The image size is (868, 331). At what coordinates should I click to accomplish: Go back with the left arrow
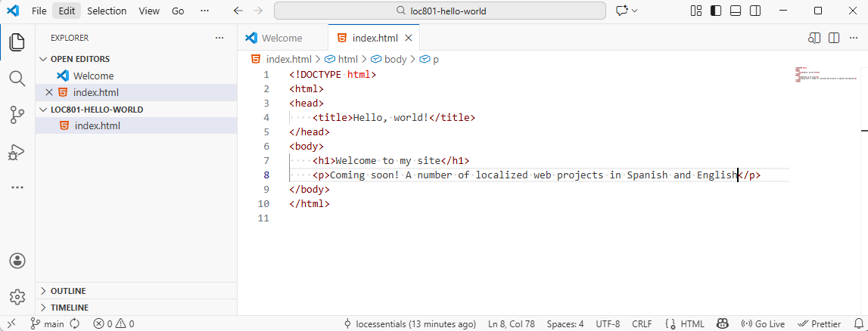(x=238, y=11)
